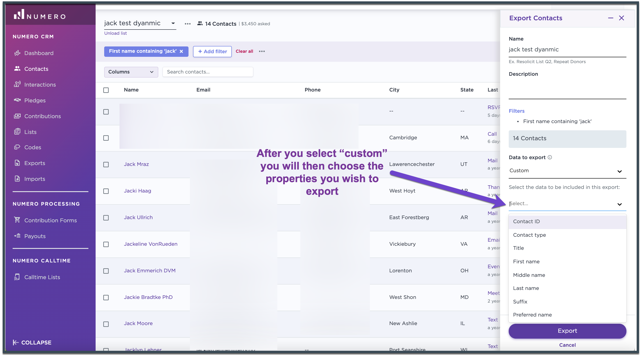Viewport: 644px width, 358px height.
Task: Select Contacts in the sidebar
Action: pos(36,69)
